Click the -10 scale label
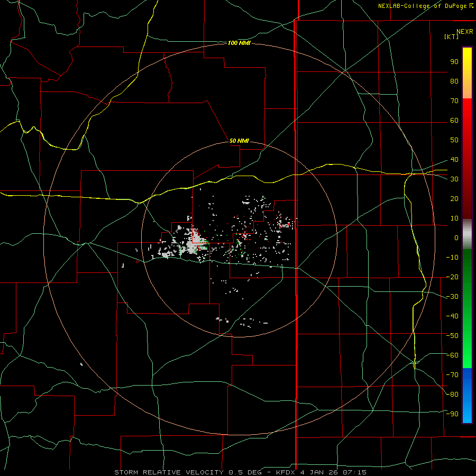This screenshot has width=476, height=476. coord(452,258)
